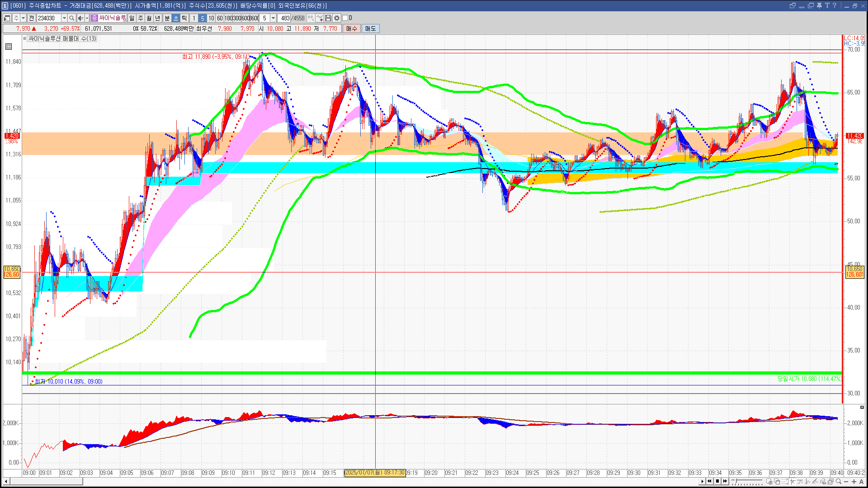Select the 초 (seconds) period toggle
868x488 pixels.
[176, 18]
